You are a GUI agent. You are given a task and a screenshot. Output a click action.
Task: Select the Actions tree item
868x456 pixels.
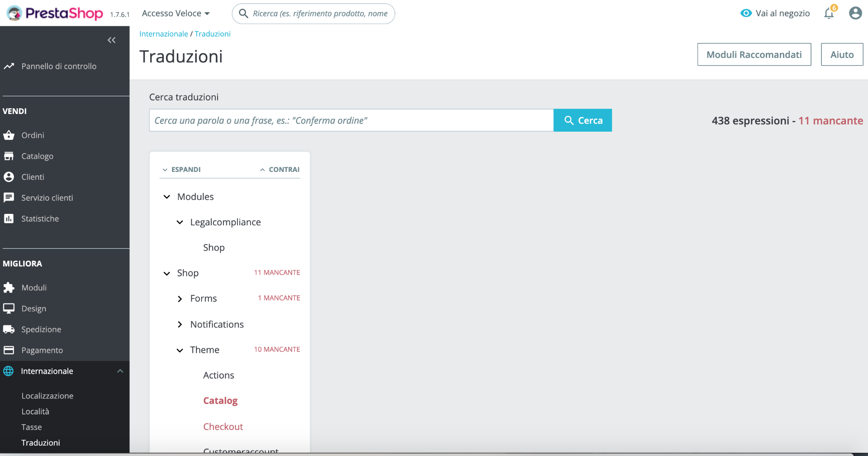point(218,375)
